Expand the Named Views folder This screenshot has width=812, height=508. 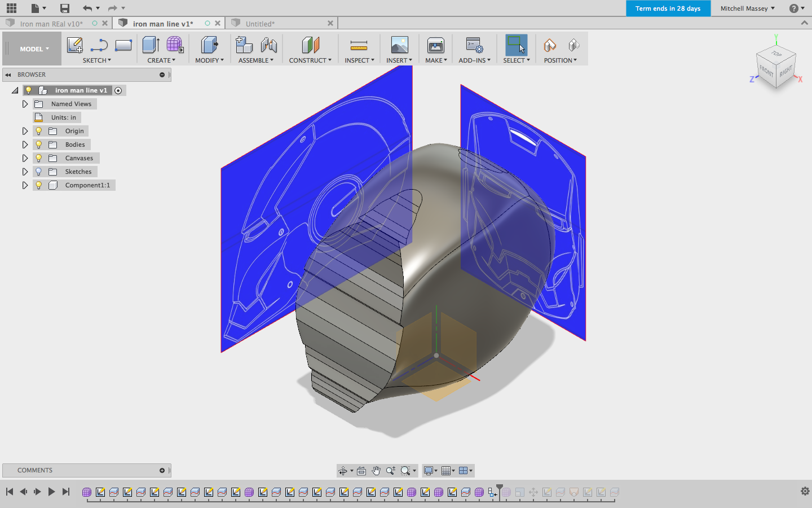click(x=25, y=104)
